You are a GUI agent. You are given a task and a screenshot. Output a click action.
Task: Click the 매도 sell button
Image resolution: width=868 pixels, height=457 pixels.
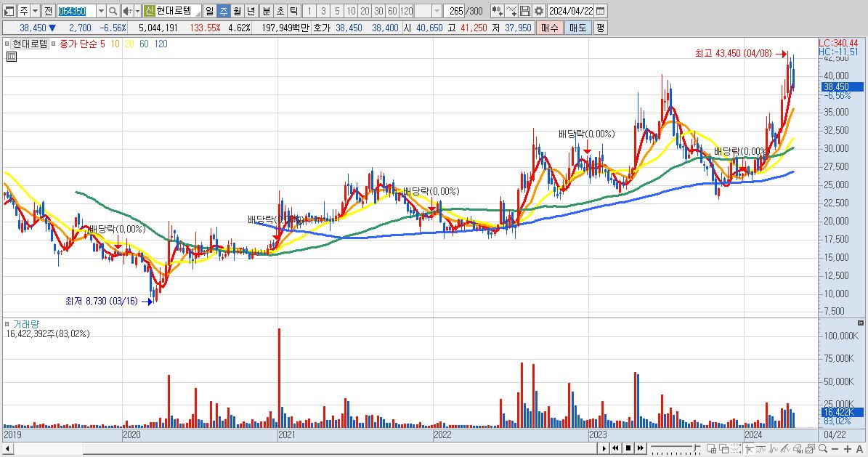tap(578, 28)
